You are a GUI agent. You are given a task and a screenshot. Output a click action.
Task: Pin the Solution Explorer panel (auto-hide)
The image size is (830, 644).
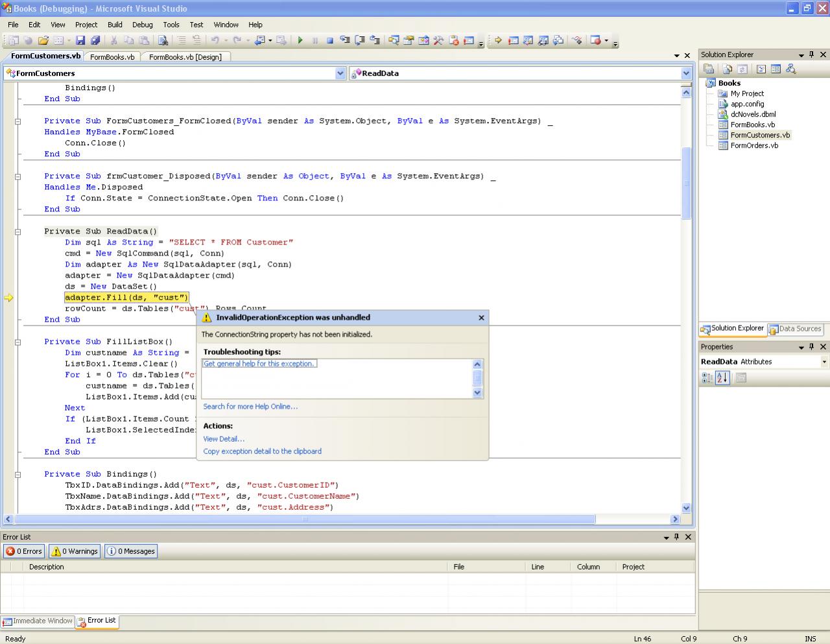[x=812, y=54]
